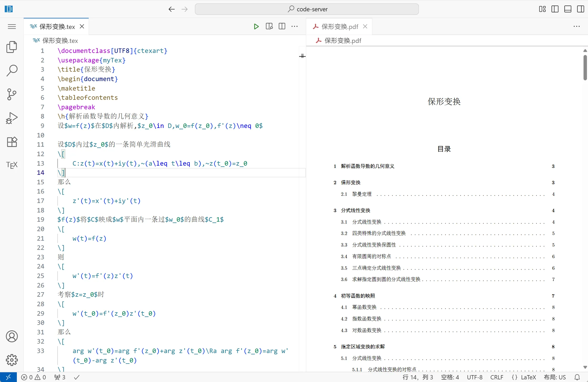Build LaTeX project with the green play button

[x=256, y=27]
